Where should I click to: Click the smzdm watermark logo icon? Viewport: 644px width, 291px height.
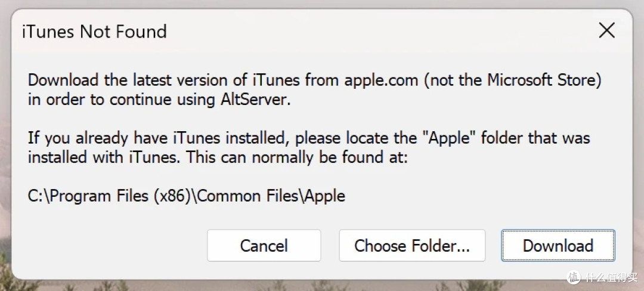574,277
